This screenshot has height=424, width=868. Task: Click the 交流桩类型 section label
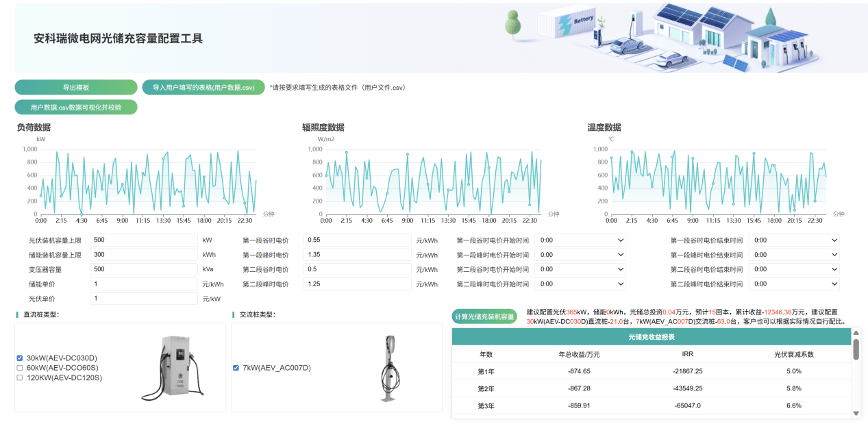pyautogui.click(x=258, y=314)
